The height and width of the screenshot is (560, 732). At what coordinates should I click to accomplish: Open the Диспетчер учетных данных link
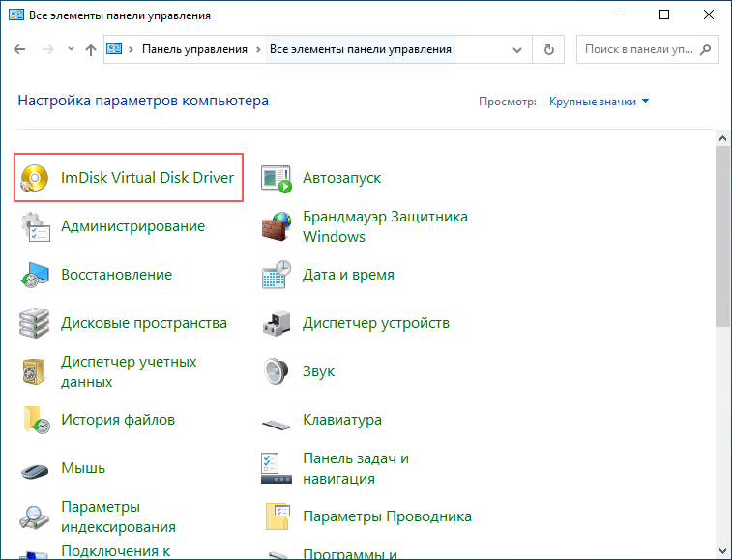(129, 371)
